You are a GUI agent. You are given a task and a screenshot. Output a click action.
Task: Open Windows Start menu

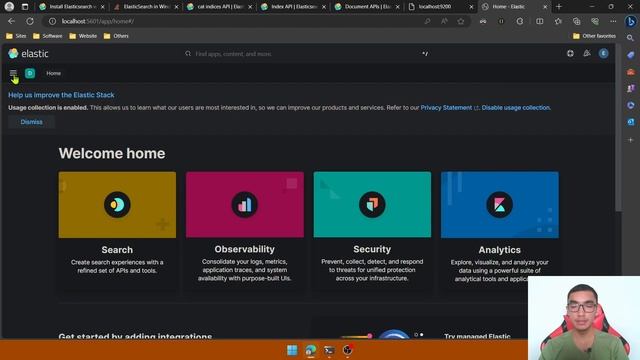tap(292, 350)
